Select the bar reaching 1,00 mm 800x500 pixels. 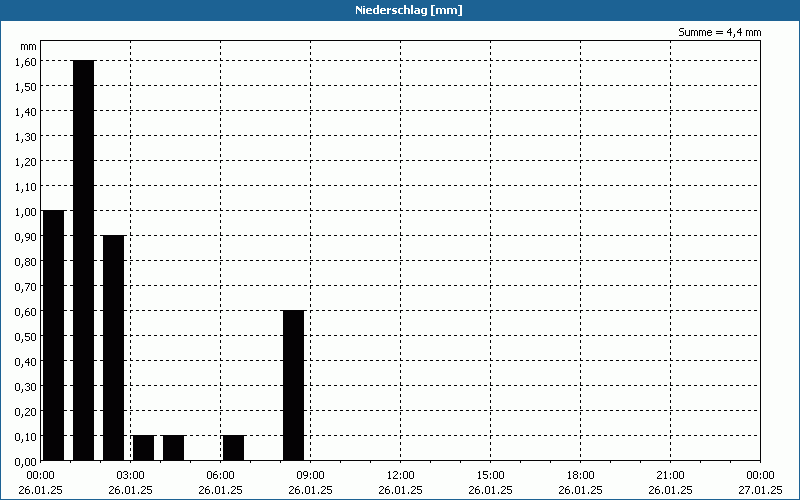[54, 335]
